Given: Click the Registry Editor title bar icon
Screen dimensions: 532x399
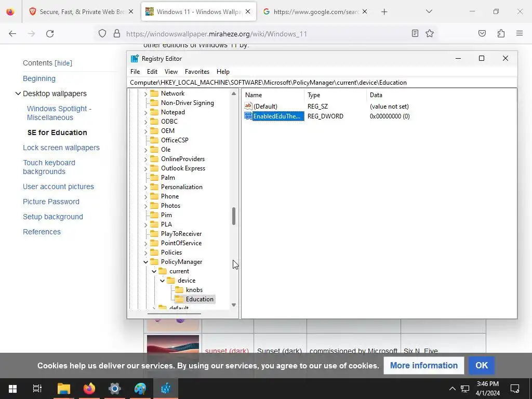Looking at the screenshot, I should tap(135, 58).
